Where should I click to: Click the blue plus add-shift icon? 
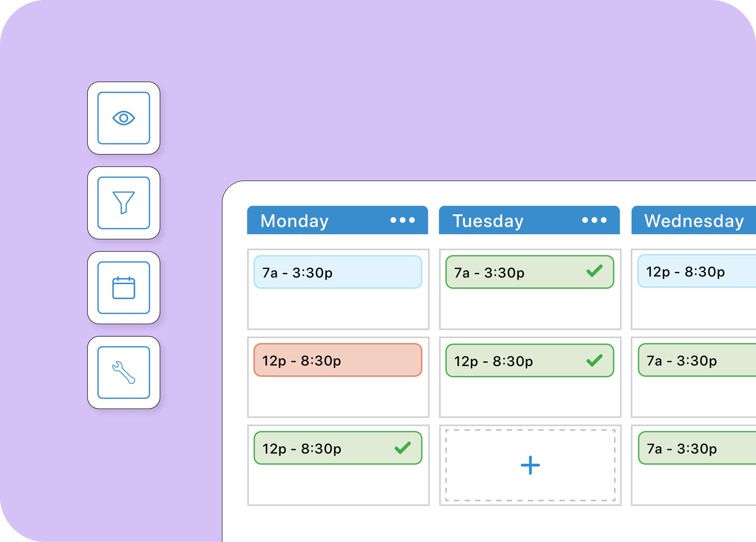coord(530,465)
